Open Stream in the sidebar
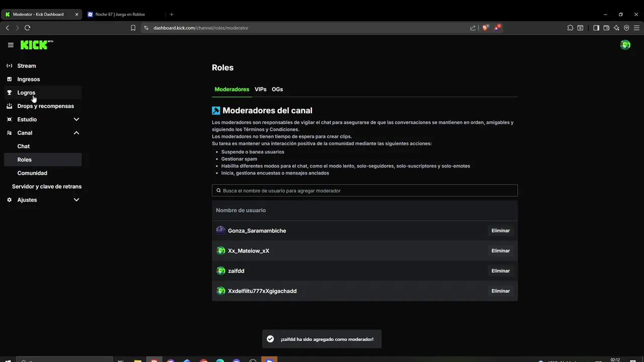 [x=43, y=66]
